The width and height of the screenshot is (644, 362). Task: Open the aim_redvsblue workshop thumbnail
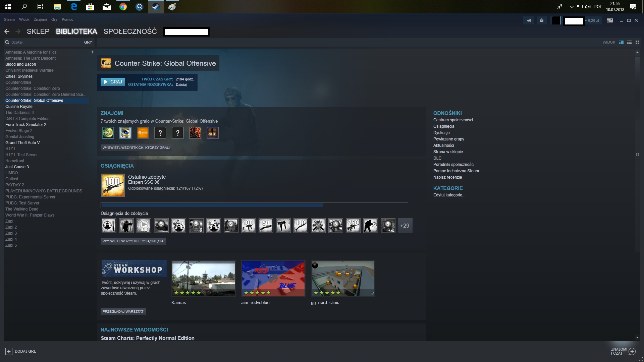(273, 279)
